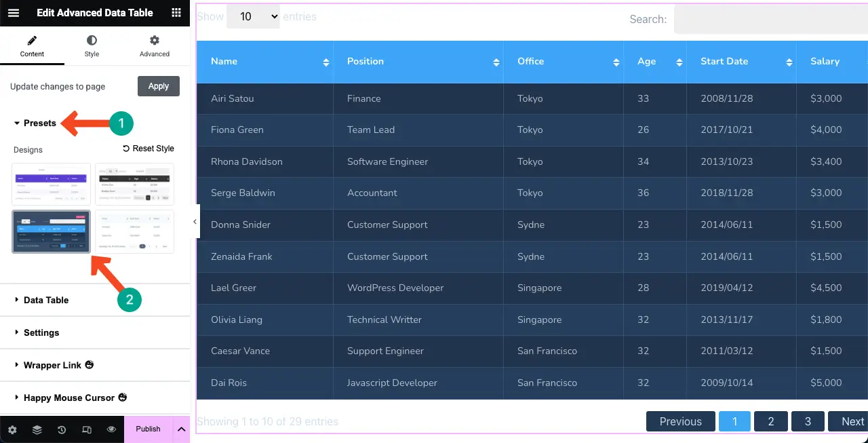Expand the Data Table section
Viewport: 868px width, 443px height.
[x=95, y=300]
